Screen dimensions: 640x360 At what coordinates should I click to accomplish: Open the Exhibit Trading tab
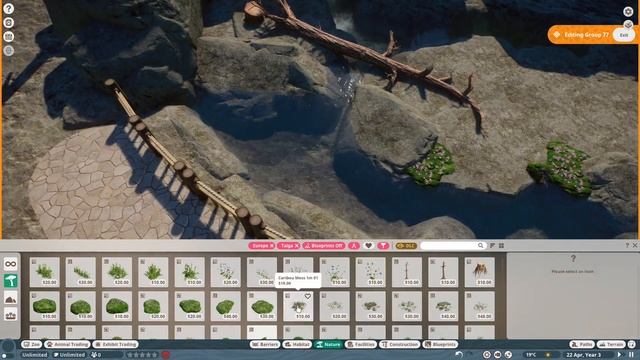tap(116, 344)
